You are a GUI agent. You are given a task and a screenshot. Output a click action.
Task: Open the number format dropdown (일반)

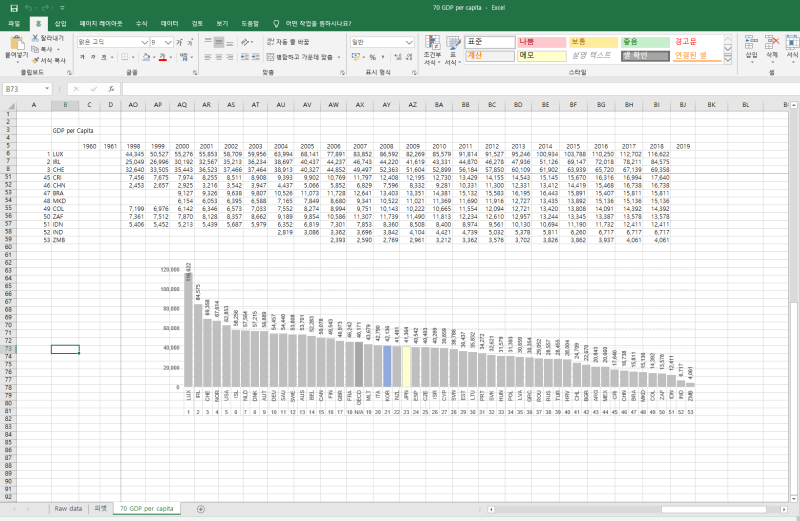tap(409, 42)
